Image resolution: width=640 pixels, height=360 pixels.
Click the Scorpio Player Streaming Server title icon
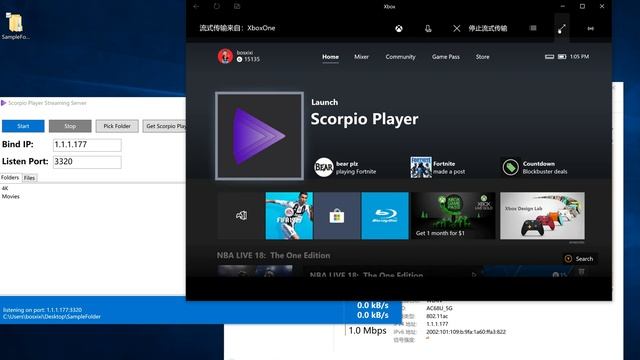click(x=4, y=103)
